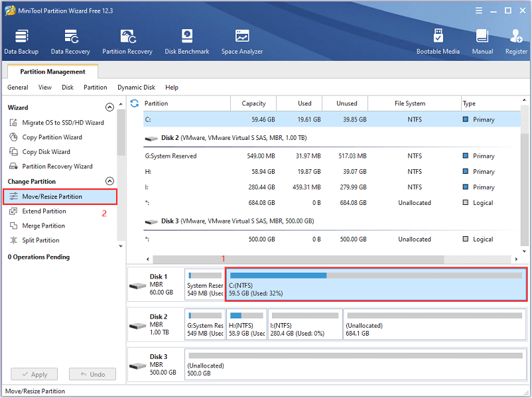Sort by the Capacity column header

click(253, 103)
